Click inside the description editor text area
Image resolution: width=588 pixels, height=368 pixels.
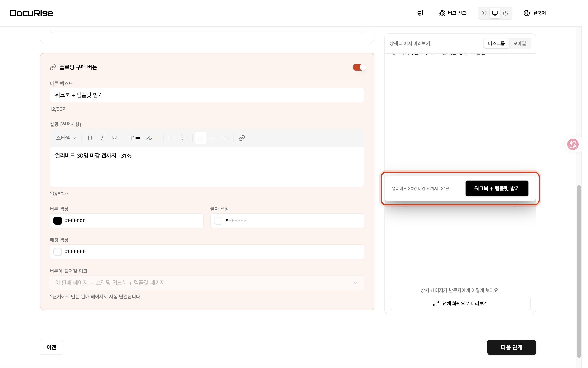click(x=207, y=167)
